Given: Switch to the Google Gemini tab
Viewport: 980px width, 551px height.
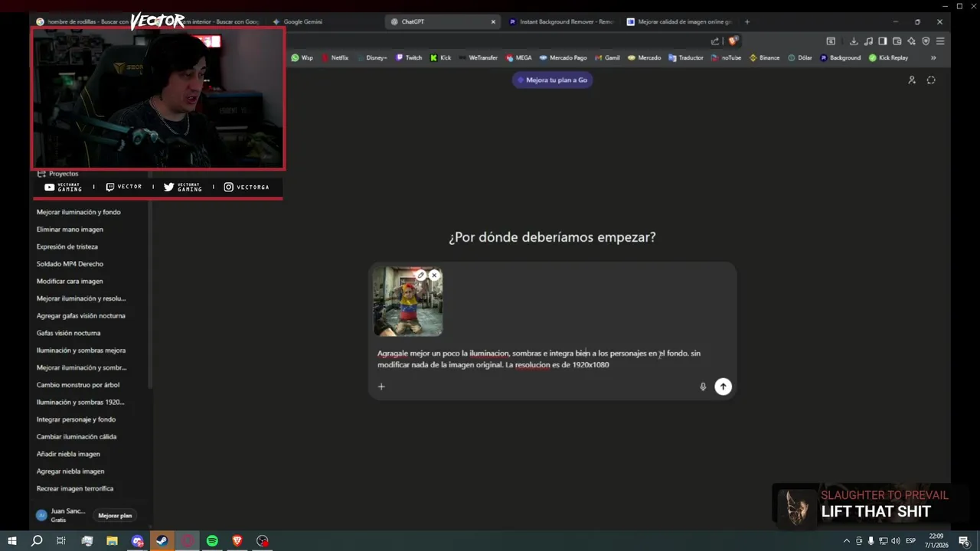Looking at the screenshot, I should pos(323,21).
